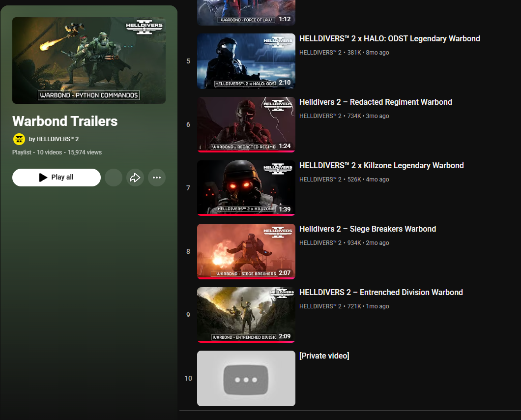Click the 2:07 duration badge on Siege Breakers thumbnail
The image size is (521, 420).
pos(285,273)
